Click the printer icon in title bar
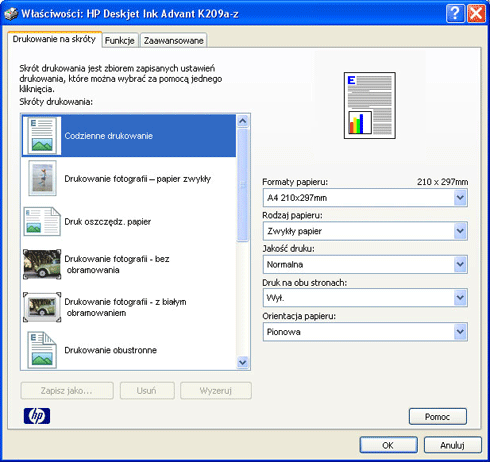 pyautogui.click(x=11, y=14)
